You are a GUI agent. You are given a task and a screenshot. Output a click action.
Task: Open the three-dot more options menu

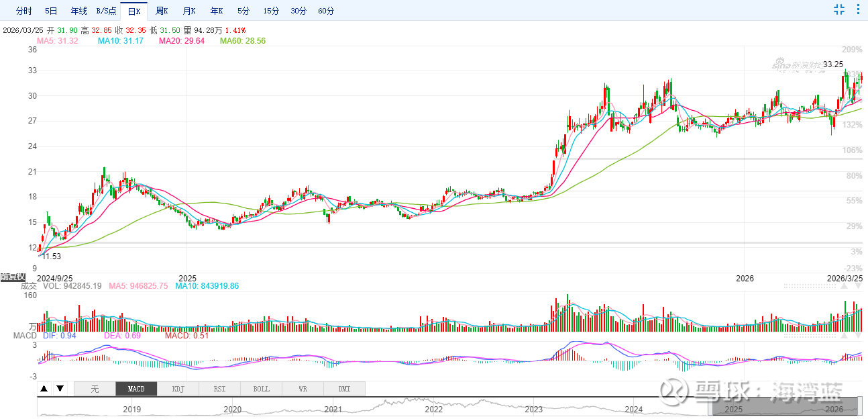tap(858, 9)
